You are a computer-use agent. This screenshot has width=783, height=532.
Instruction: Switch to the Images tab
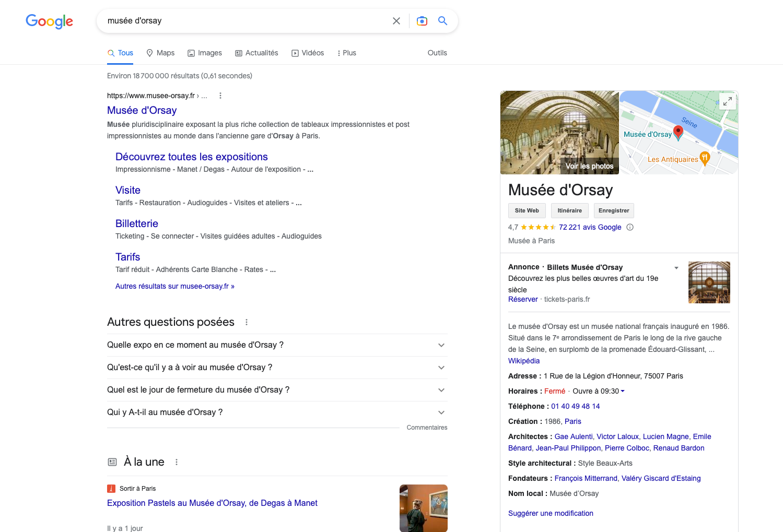pyautogui.click(x=205, y=53)
